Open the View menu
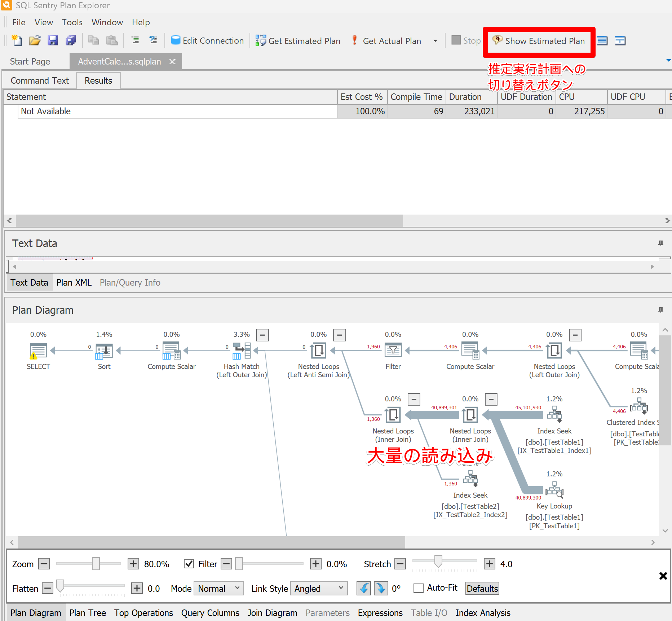672x621 pixels. 44,22
